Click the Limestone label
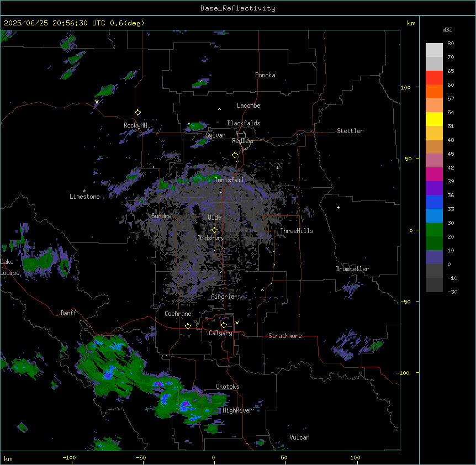Screen dimensions: 476x465 point(84,197)
